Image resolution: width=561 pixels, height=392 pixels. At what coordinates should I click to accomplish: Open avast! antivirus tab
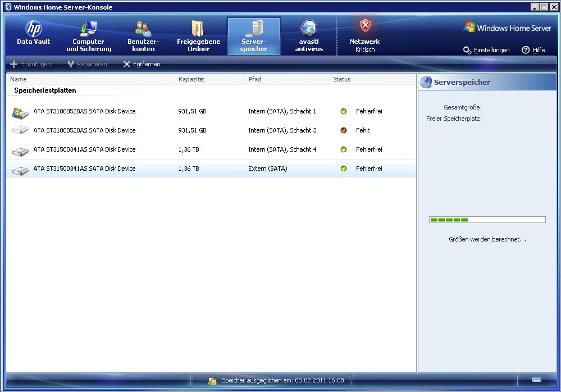tap(309, 36)
